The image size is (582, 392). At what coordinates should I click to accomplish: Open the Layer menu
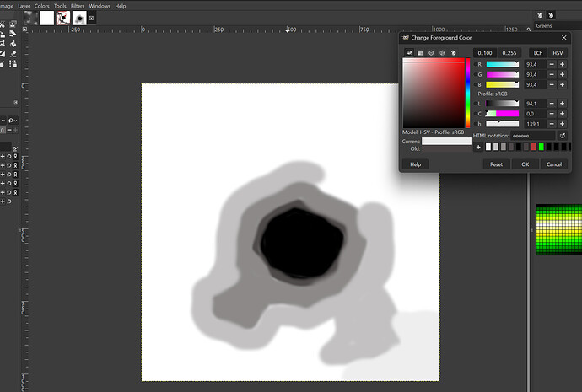24,6
